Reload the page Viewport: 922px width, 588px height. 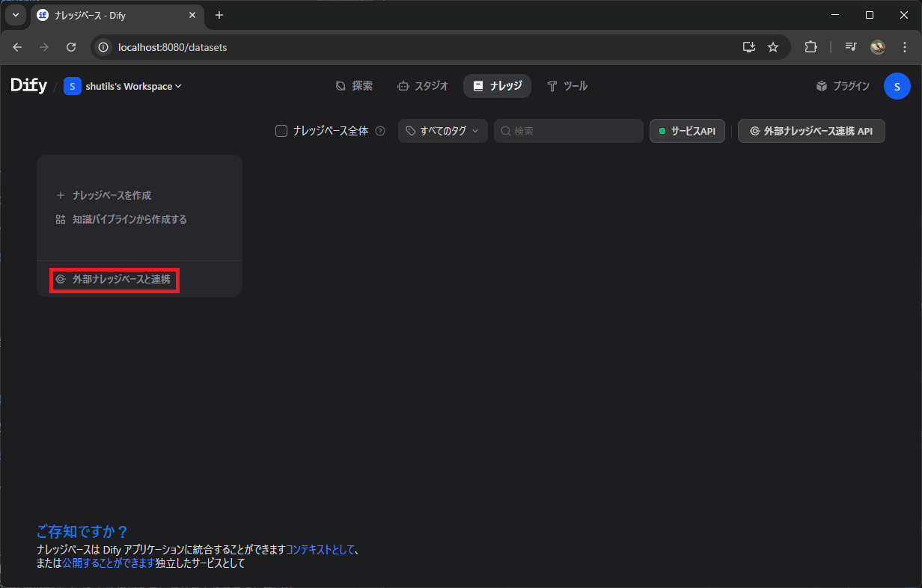pos(71,47)
